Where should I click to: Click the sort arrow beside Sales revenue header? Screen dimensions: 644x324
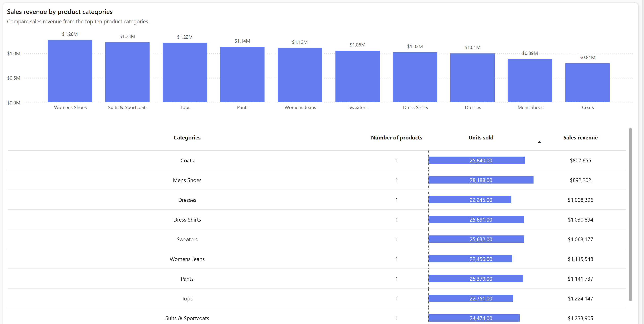539,142
